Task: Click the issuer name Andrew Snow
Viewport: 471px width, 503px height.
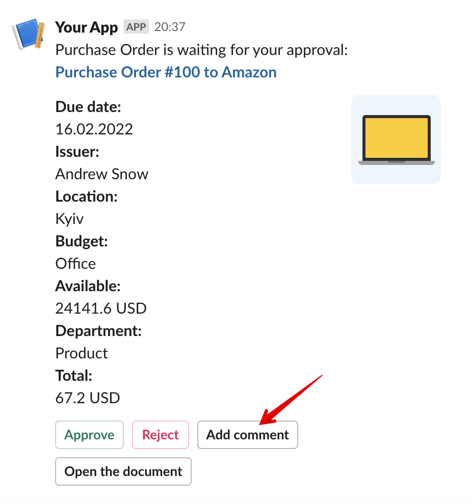Action: click(102, 174)
